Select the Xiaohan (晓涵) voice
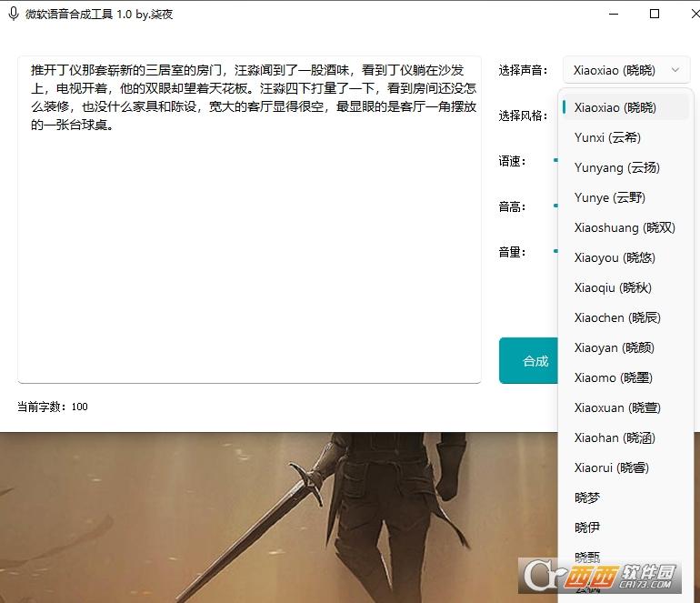 (625, 437)
